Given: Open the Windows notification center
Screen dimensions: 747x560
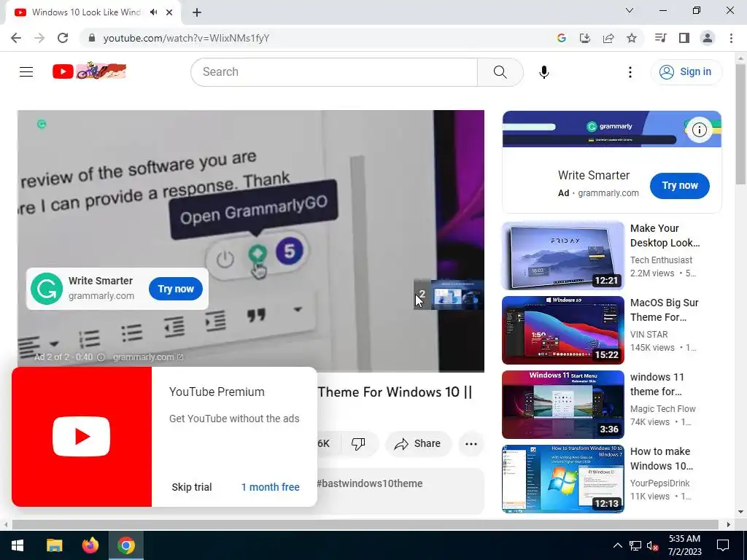Looking at the screenshot, I should [x=723, y=545].
